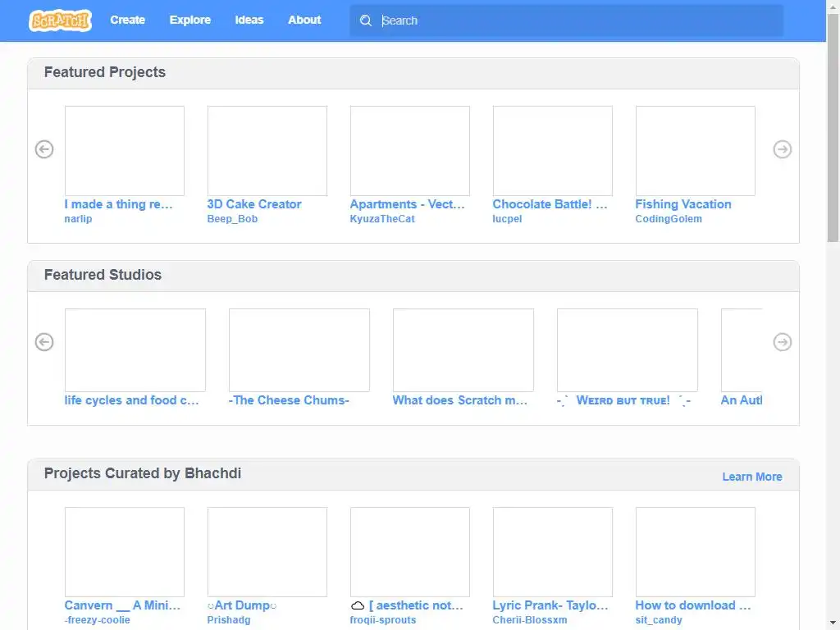Visit sit_candy's profile
840x630 pixels.
coord(659,620)
